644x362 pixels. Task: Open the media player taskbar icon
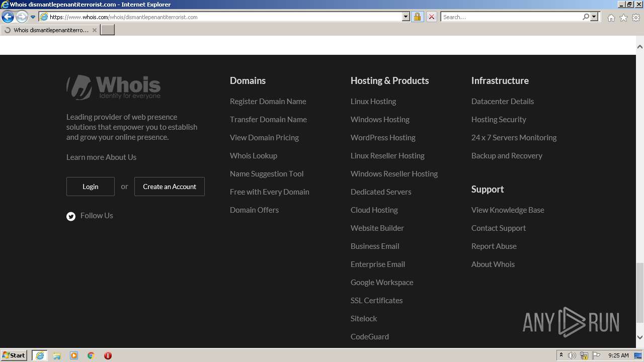[74, 355]
